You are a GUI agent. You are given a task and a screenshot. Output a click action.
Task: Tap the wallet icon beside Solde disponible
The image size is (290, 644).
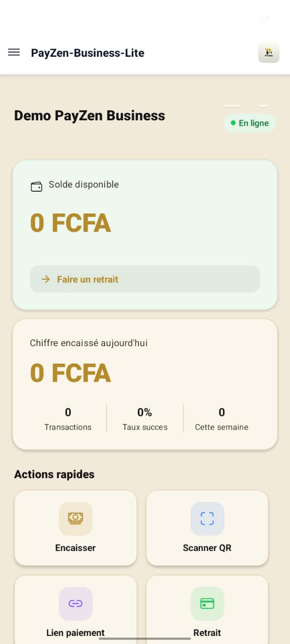[36, 187]
